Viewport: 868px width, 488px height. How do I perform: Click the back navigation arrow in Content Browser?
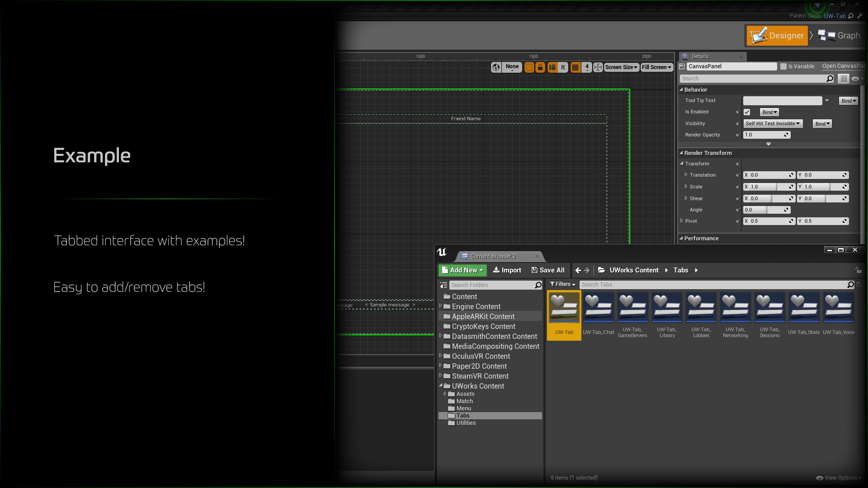pyautogui.click(x=579, y=270)
